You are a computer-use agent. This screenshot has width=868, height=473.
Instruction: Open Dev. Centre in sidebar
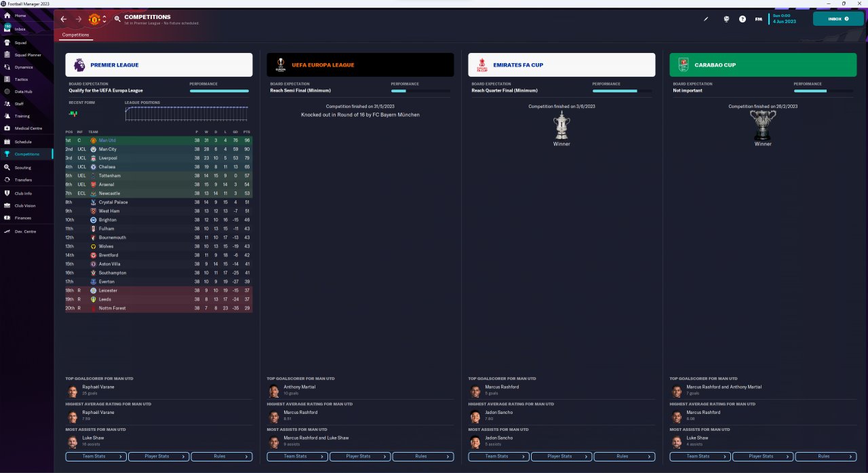pyautogui.click(x=25, y=231)
